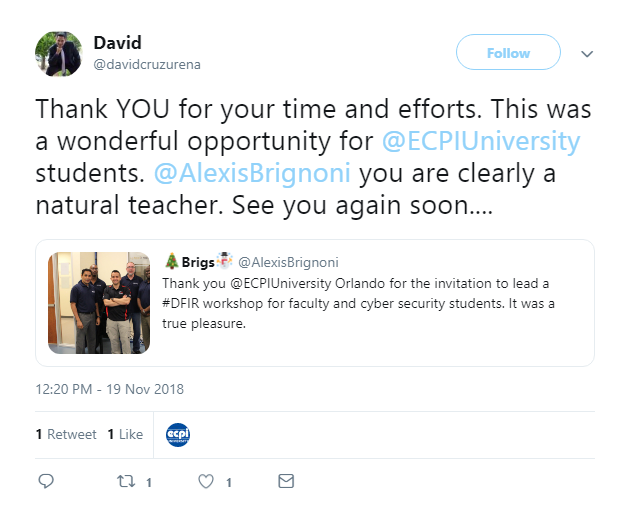This screenshot has width=632, height=519.
Task: Like the tweet with the heart icon
Action: click(206, 481)
